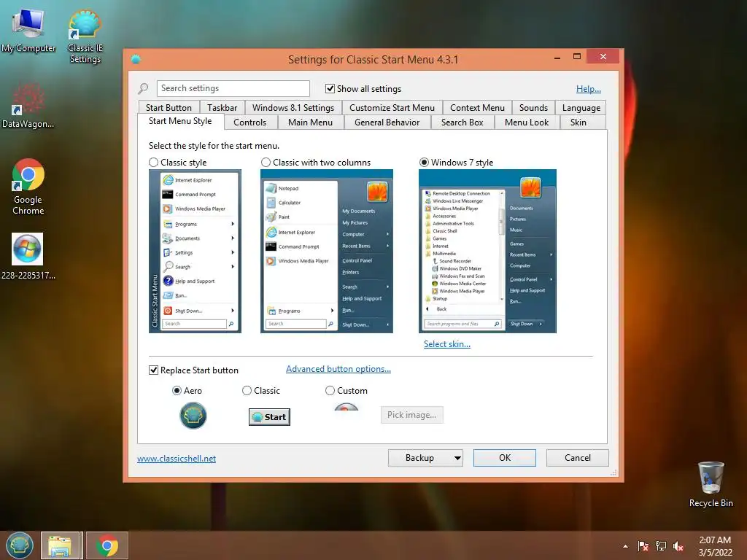Open the Windows 8.1 Settings tab
This screenshot has height=560, width=747.
(293, 108)
